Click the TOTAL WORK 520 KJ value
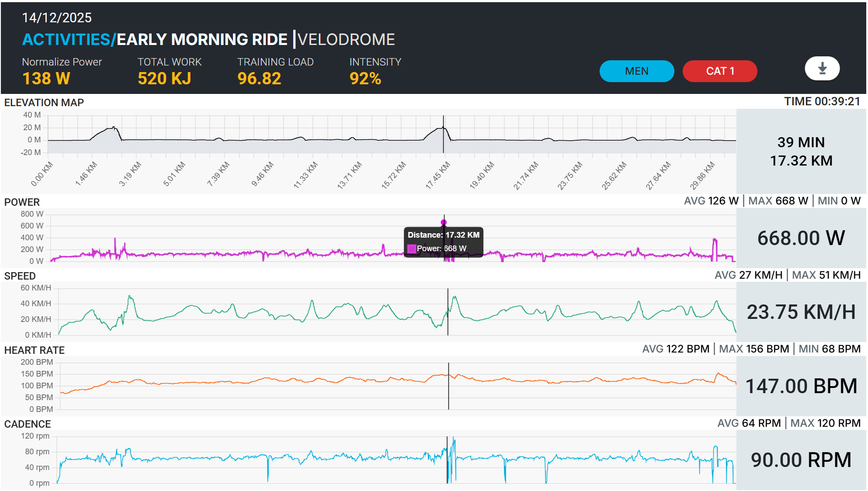Screen dimensions: 868x491 click(x=164, y=79)
